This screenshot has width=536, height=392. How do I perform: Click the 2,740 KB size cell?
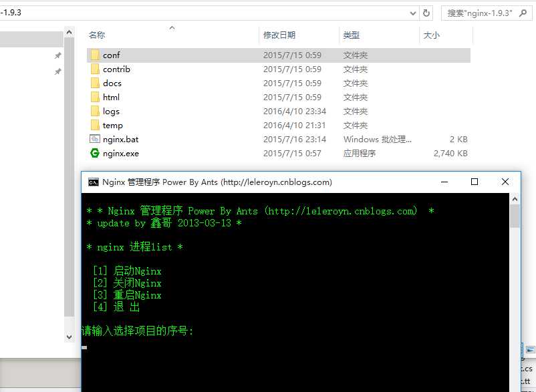(450, 153)
